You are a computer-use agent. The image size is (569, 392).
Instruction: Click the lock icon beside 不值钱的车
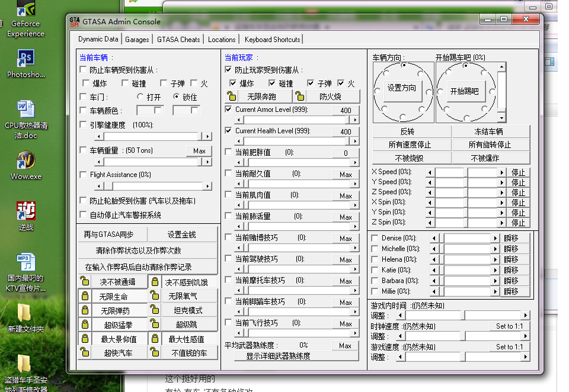pyautogui.click(x=155, y=352)
